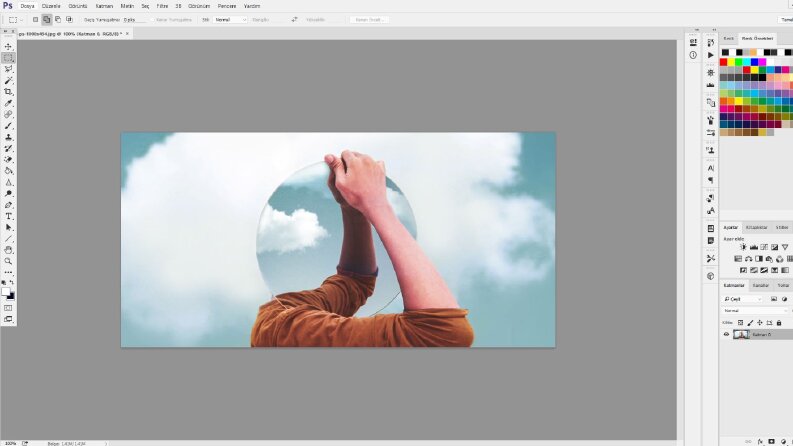
Task: Select the Line shape tool
Action: click(x=8, y=239)
